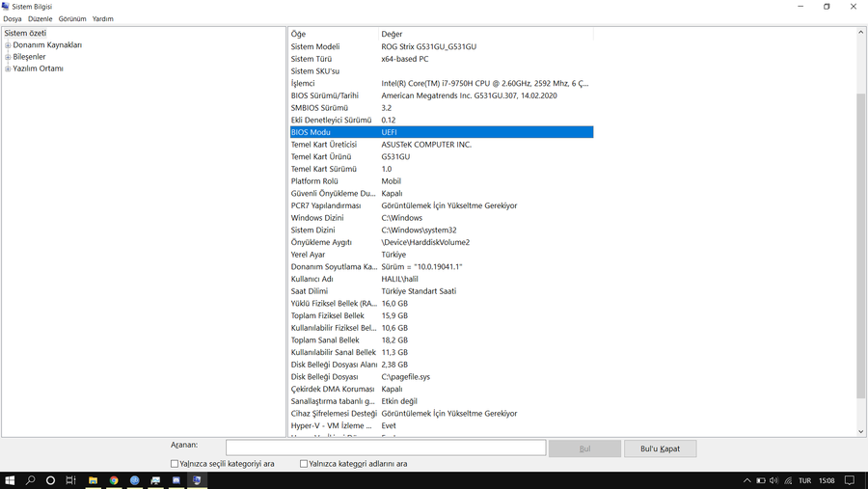The image size is (868, 489).
Task: Open the Görünüm menu
Action: pyautogui.click(x=72, y=19)
